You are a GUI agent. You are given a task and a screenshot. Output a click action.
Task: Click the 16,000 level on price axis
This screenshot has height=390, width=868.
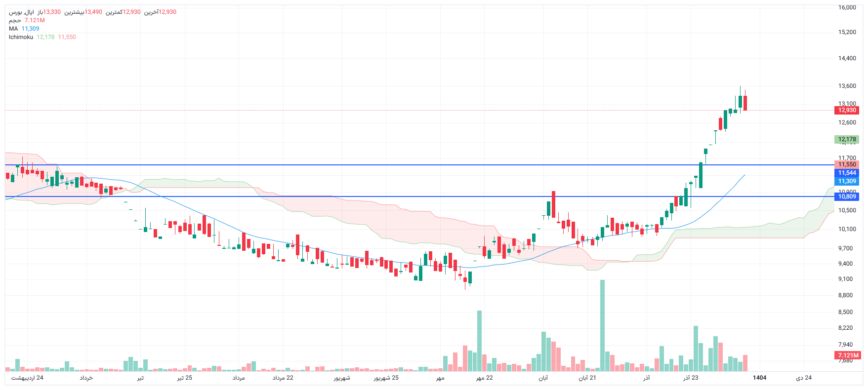click(x=847, y=7)
